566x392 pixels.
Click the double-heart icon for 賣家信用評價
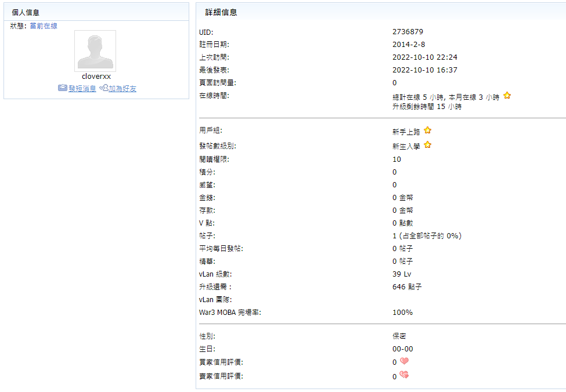(x=404, y=375)
